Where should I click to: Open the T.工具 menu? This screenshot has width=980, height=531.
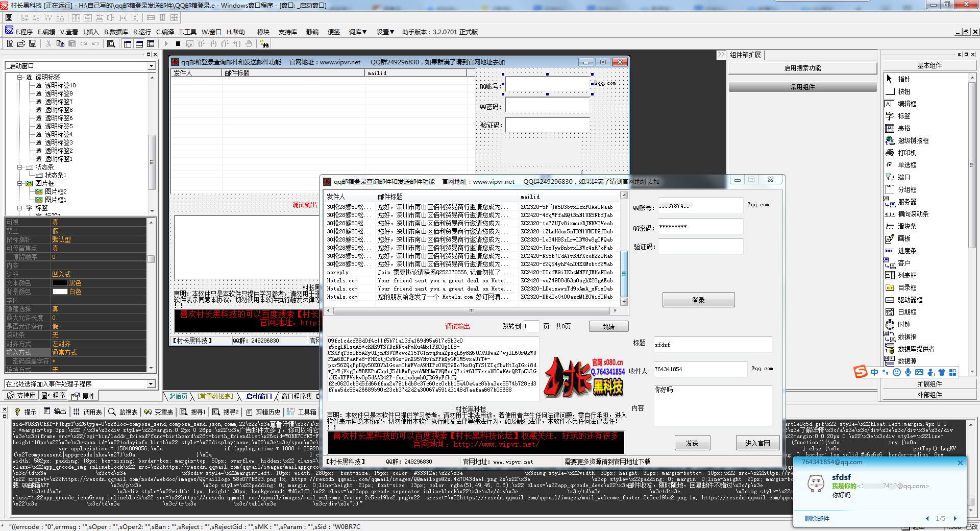point(187,32)
